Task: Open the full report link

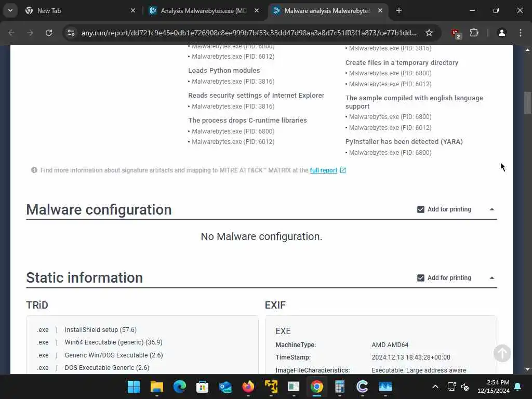Action: [x=323, y=170]
